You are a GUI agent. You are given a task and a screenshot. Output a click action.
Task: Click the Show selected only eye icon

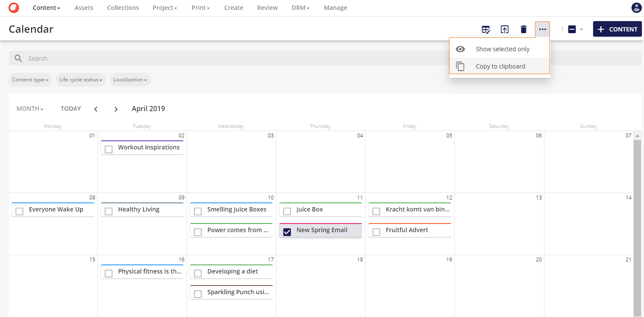click(x=460, y=49)
